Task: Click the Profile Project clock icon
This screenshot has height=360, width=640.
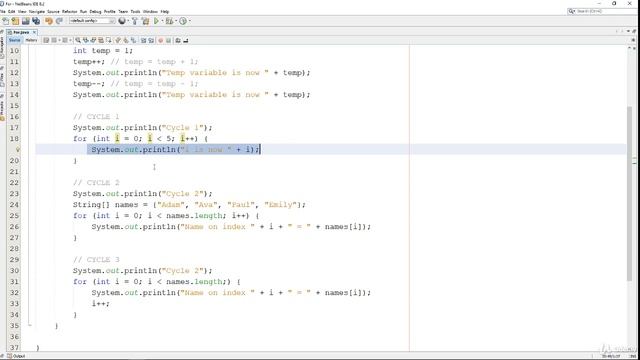Action: (183, 21)
